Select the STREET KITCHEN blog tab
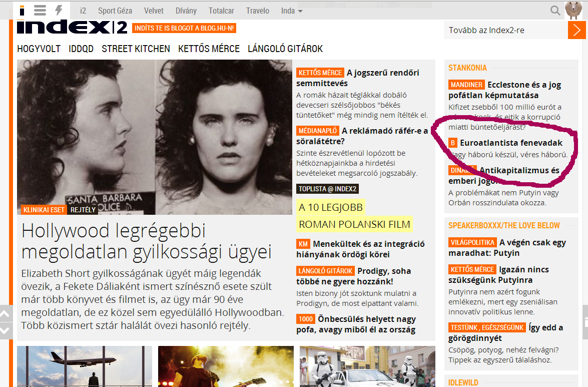 point(136,49)
